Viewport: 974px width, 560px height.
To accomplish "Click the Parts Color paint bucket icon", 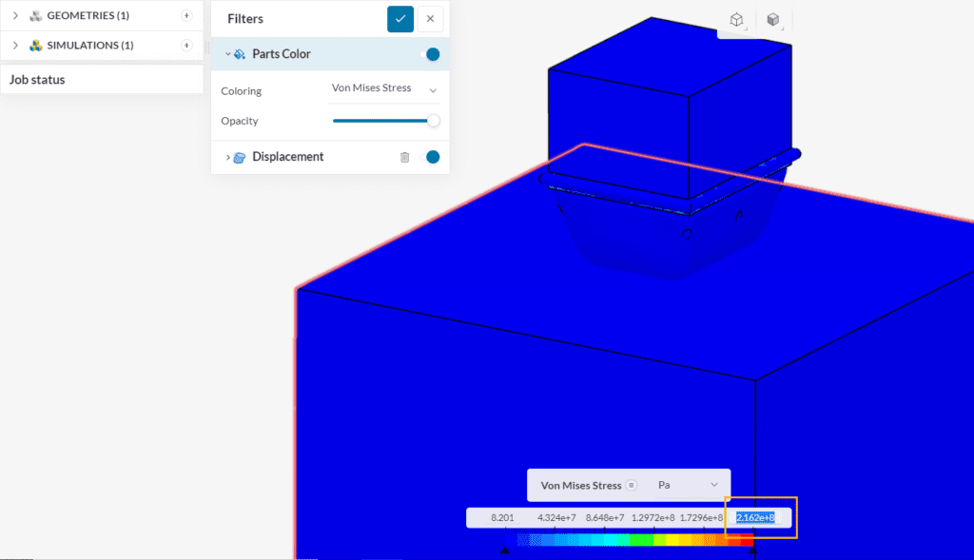I will pyautogui.click(x=240, y=54).
